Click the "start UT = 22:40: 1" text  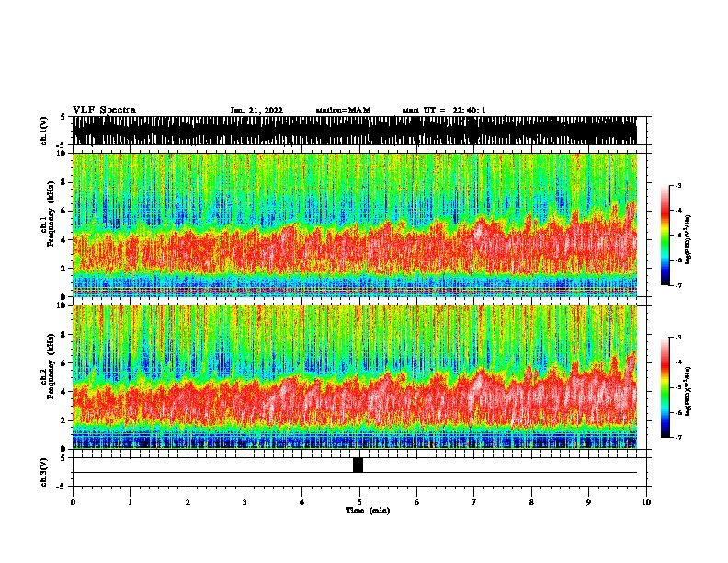(x=444, y=110)
